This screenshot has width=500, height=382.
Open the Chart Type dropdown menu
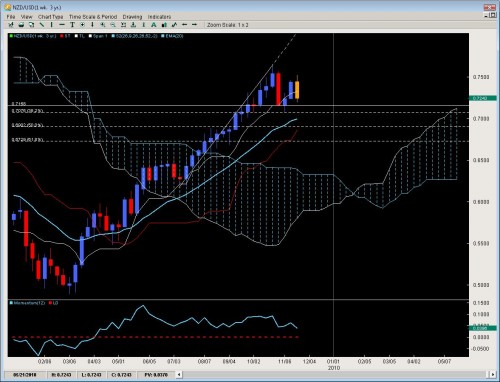pos(50,17)
